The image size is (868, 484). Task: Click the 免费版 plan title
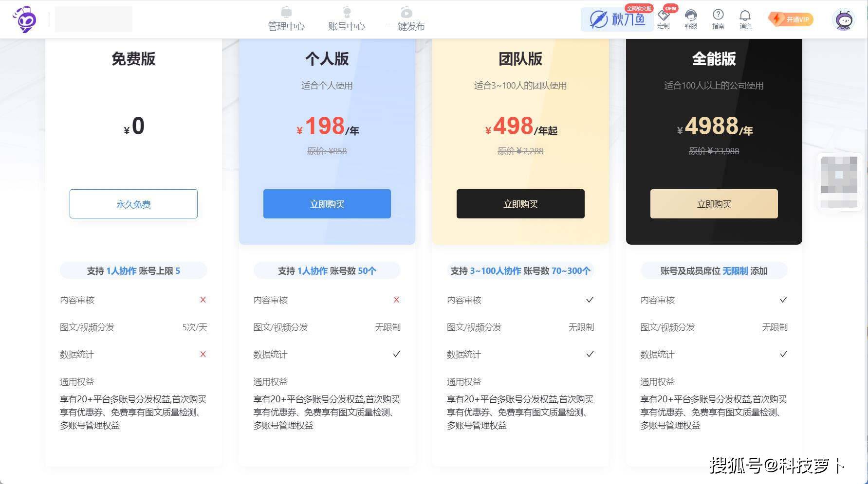133,59
